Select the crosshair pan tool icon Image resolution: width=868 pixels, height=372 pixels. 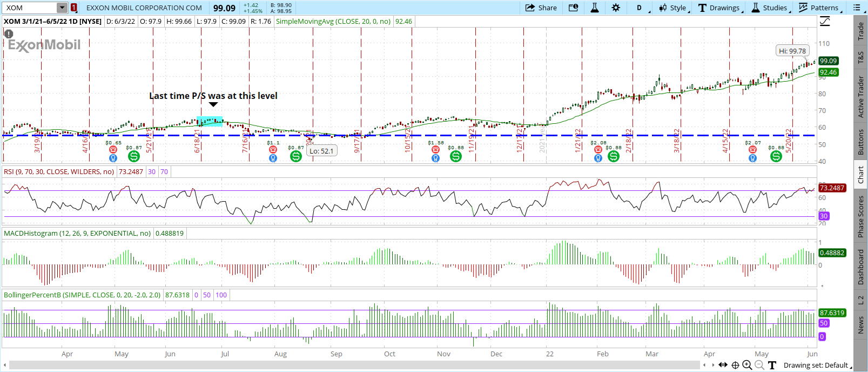point(735,365)
